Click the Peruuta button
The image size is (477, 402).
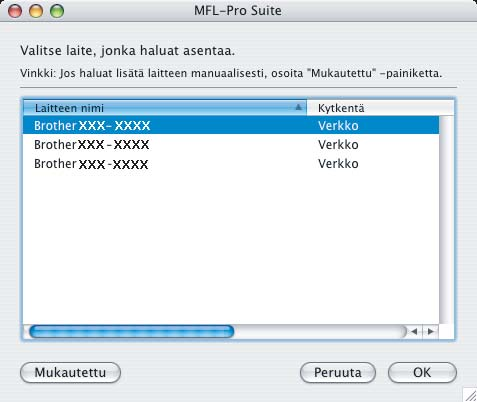coord(338,372)
